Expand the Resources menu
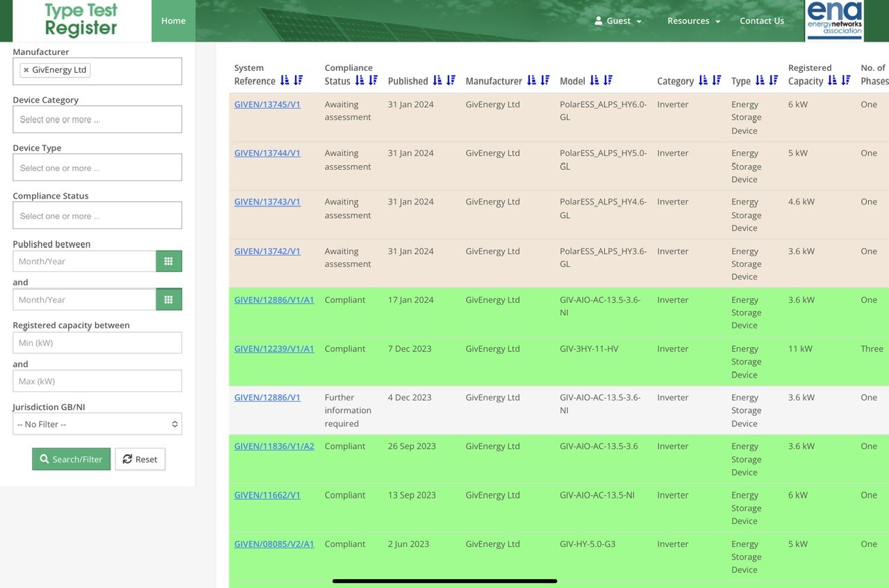The width and height of the screenshot is (889, 588). click(x=694, y=21)
